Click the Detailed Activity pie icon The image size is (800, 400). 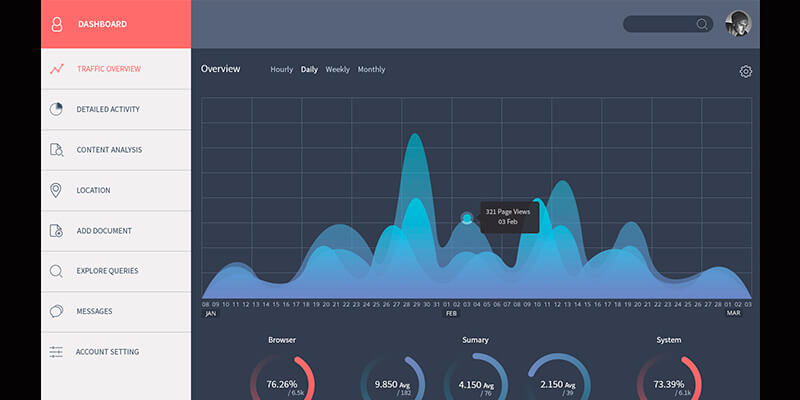pyautogui.click(x=56, y=109)
